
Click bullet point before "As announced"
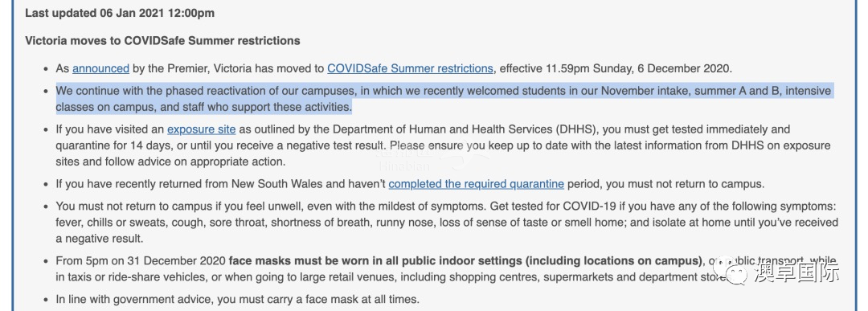46,70
